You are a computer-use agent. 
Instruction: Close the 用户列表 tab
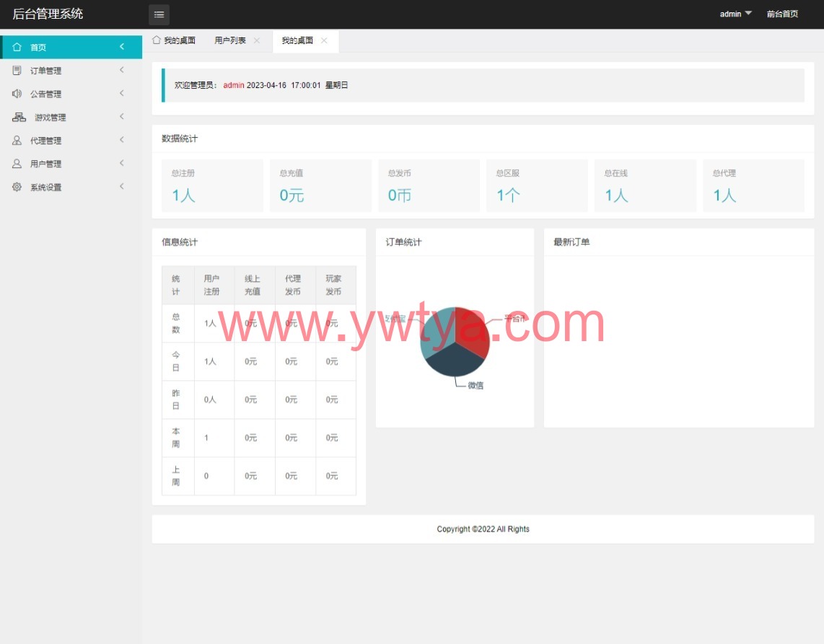(257, 40)
